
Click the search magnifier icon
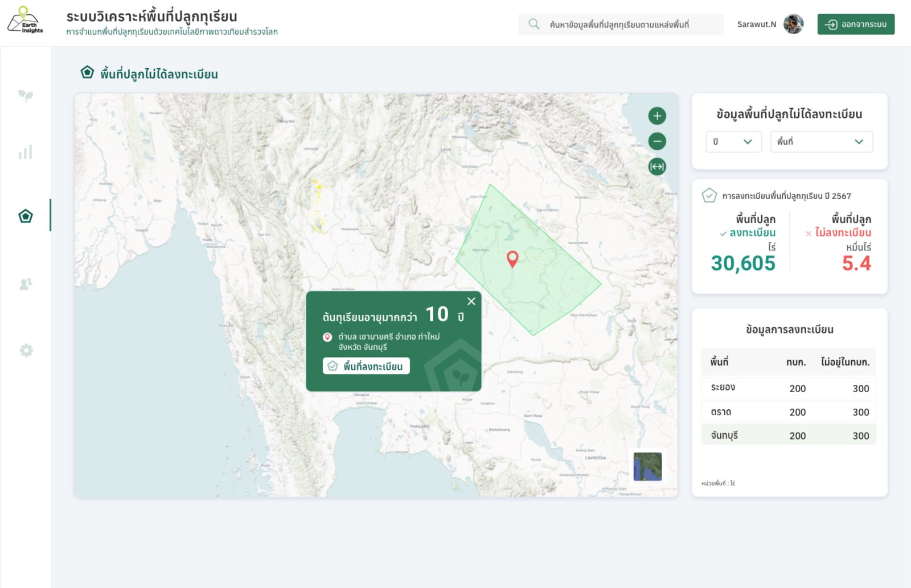(534, 24)
